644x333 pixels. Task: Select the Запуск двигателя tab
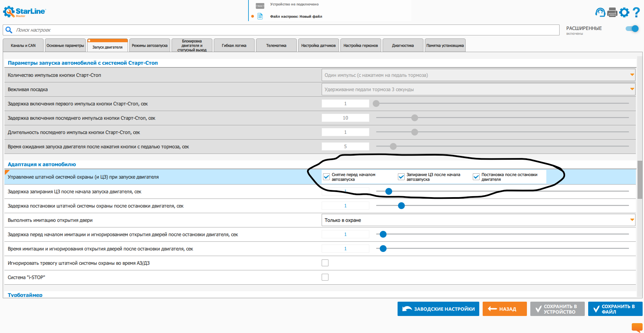108,46
